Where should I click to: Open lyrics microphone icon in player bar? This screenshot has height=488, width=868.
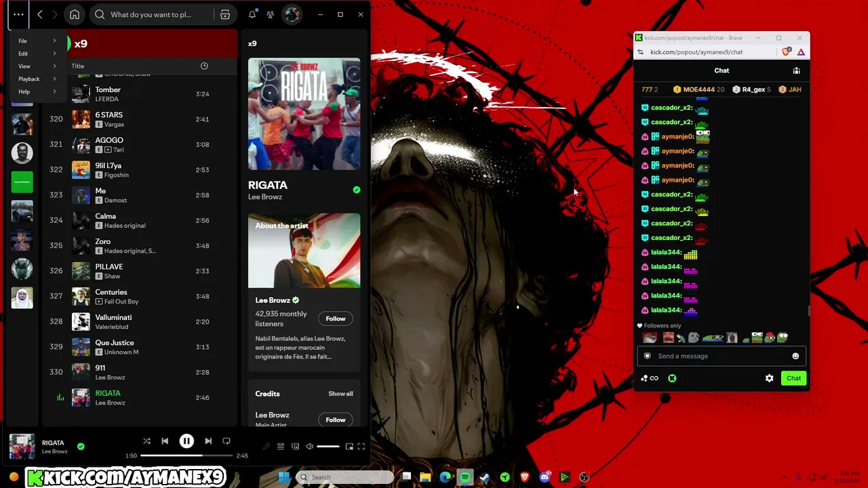(x=266, y=447)
